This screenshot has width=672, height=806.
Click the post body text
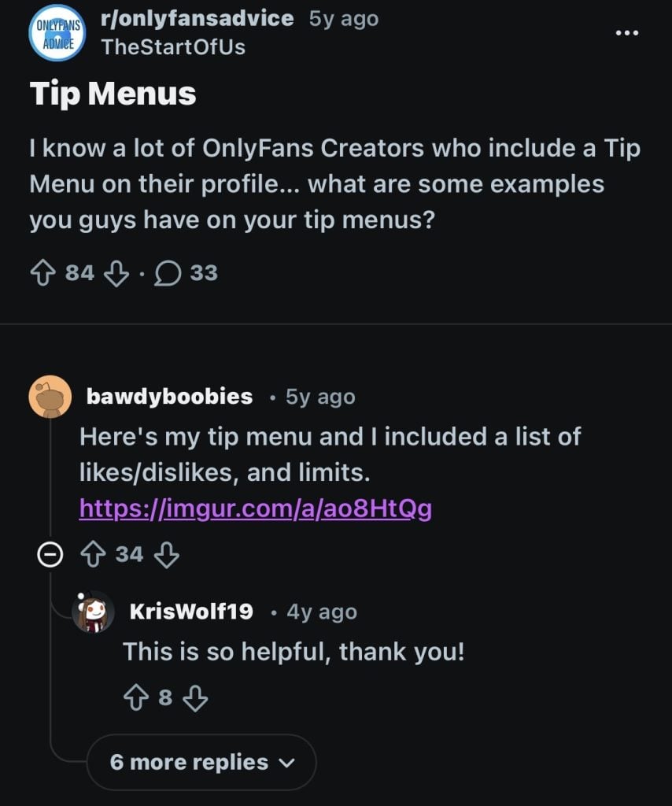tap(334, 185)
